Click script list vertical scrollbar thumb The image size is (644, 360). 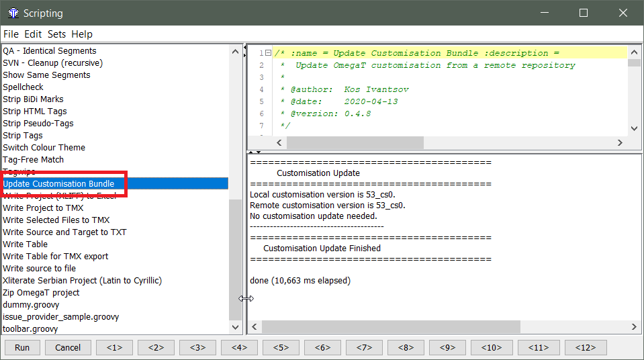click(235, 259)
